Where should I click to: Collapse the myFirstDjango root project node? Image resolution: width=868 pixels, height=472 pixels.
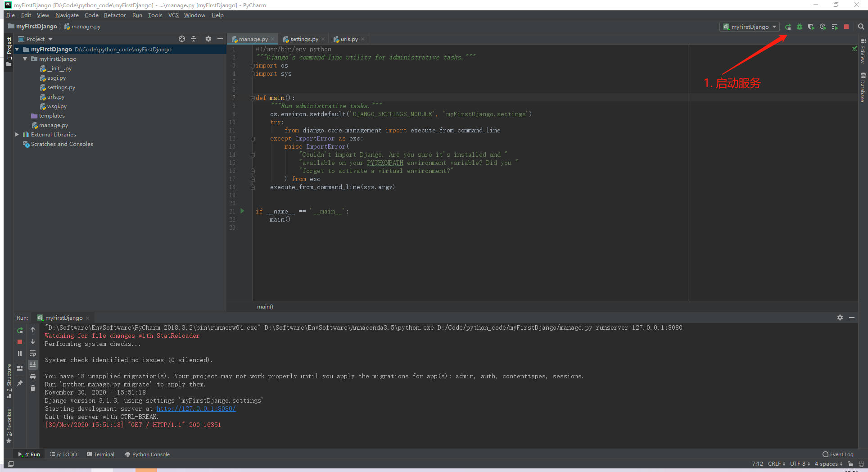[x=17, y=50]
